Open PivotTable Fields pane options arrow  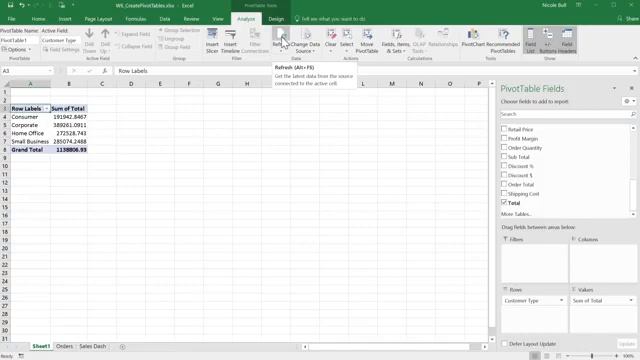pyautogui.click(x=614, y=88)
